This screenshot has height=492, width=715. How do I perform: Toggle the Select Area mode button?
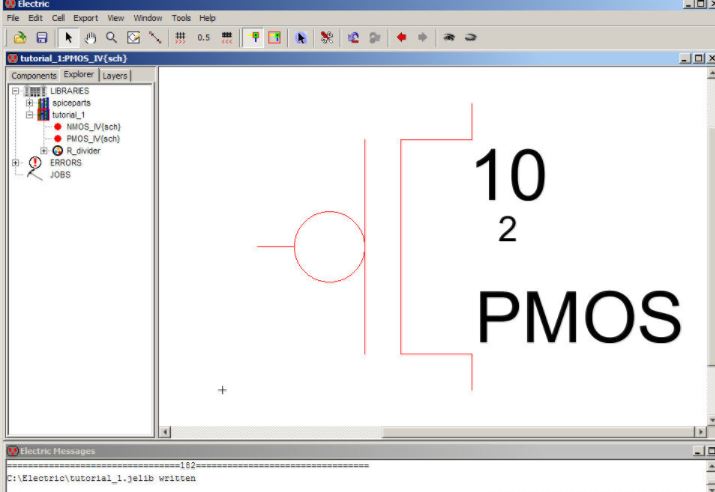[274, 38]
